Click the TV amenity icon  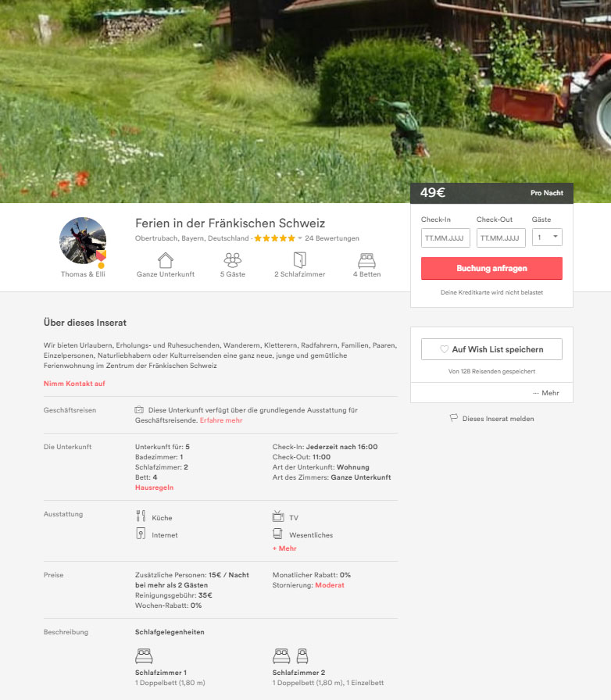click(x=278, y=516)
